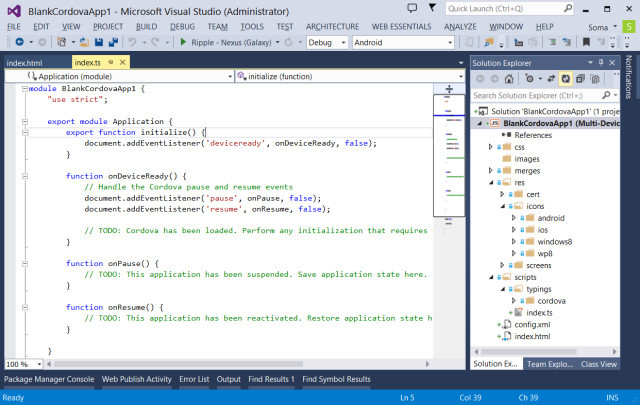Open the Find Results 1 panel
This screenshot has height=405, width=640.
tap(271, 379)
